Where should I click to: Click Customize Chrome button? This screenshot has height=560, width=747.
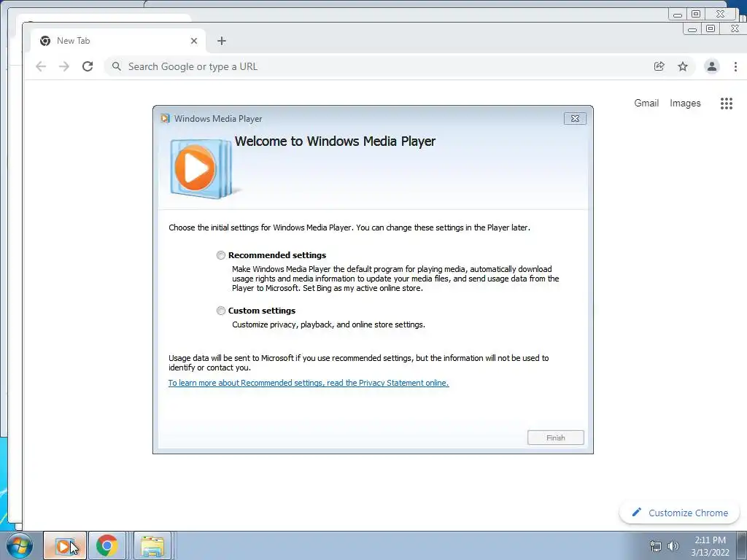click(x=679, y=513)
